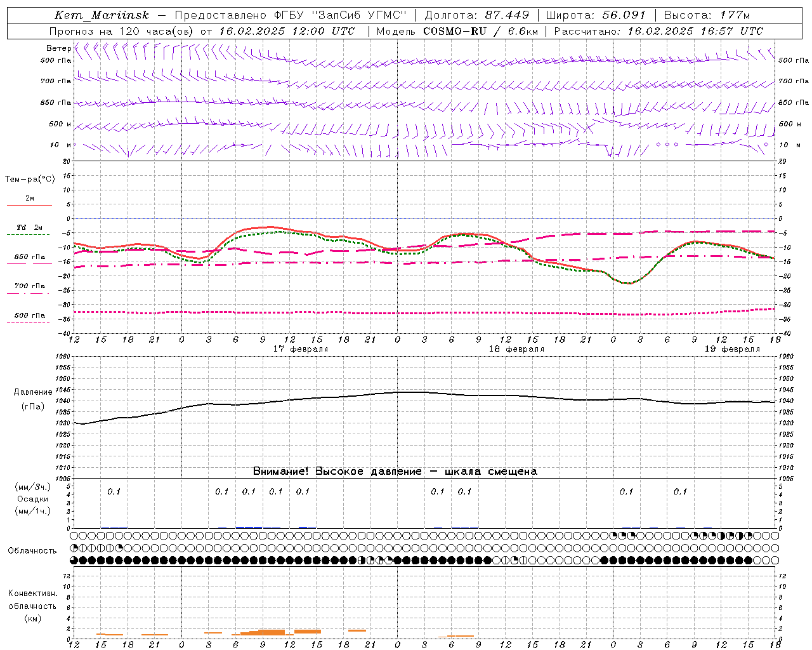Select forecast start time 16.02.2025 12:00 UTC

(x=287, y=31)
